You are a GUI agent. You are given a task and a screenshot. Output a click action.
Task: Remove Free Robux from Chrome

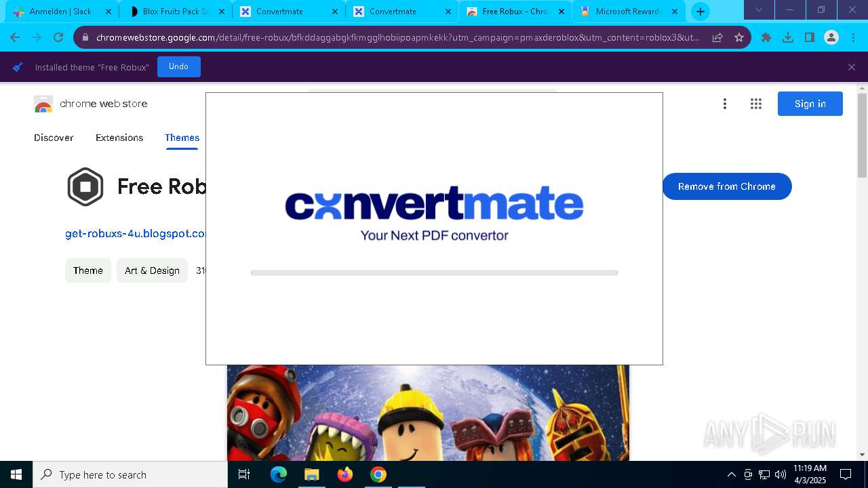727,186
